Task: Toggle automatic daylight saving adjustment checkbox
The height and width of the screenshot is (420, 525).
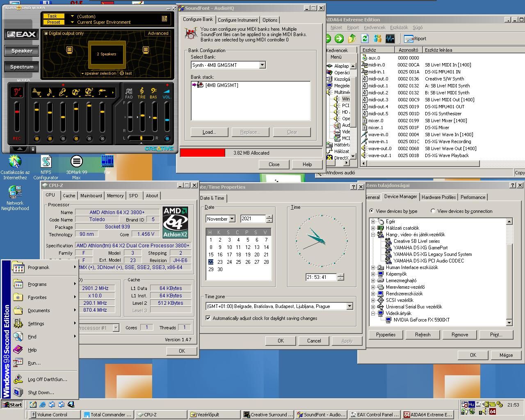Action: 208,318
